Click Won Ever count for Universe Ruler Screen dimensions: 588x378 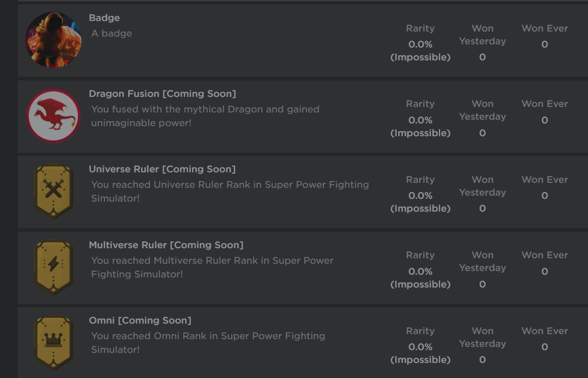[545, 196]
